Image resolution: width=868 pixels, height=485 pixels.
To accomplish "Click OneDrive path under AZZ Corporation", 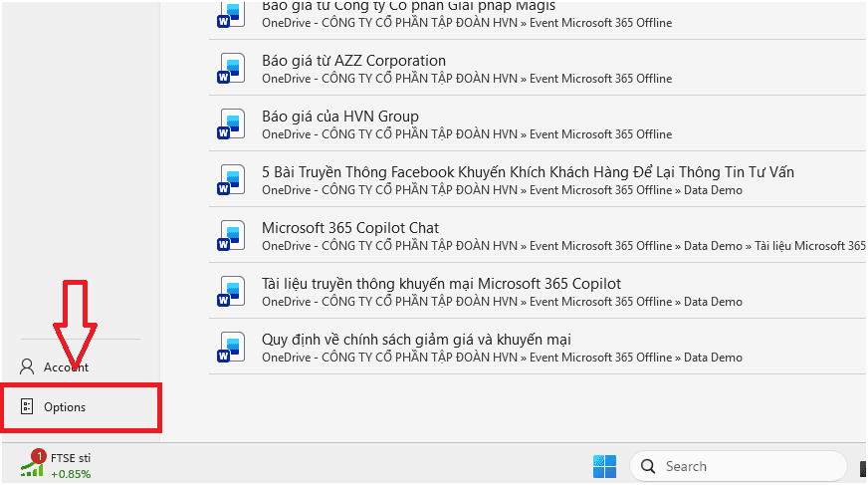I will 467,79.
